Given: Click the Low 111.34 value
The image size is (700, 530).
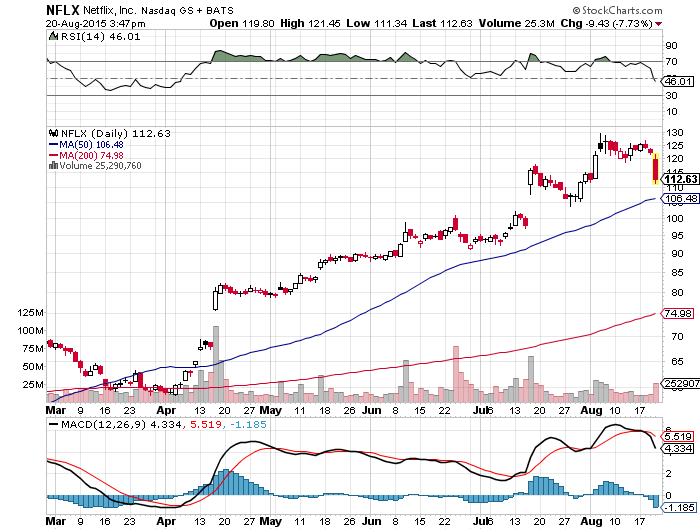Looking at the screenshot, I should [x=377, y=23].
